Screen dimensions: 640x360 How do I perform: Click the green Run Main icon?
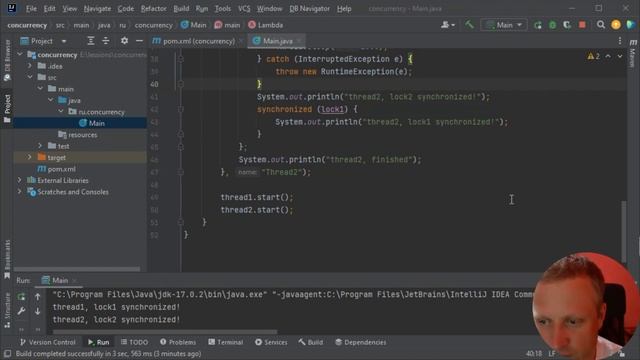pos(538,25)
